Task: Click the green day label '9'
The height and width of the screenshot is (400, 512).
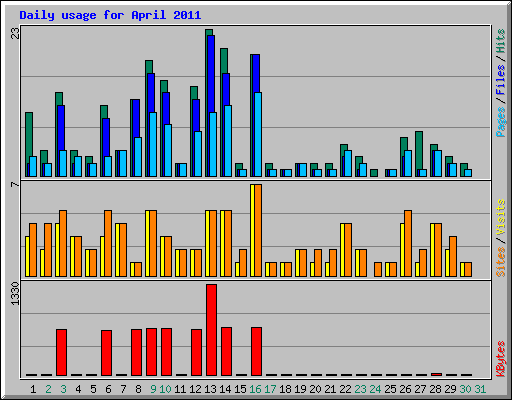Action: pos(153,389)
